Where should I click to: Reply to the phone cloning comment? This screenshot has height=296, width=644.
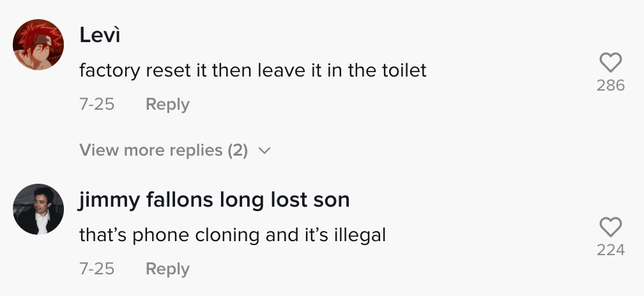coord(167,269)
